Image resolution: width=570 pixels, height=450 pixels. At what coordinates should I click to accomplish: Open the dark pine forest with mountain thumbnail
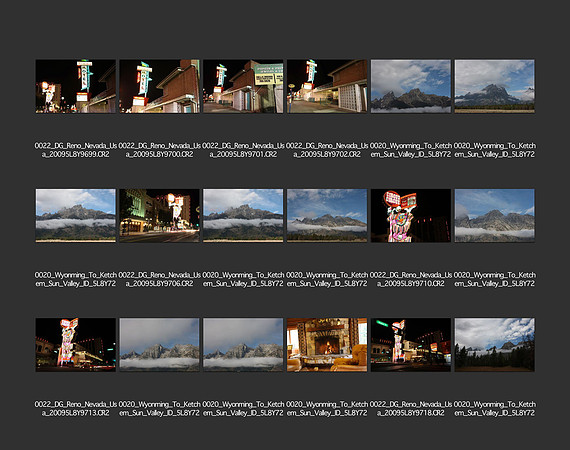pyautogui.click(x=494, y=345)
